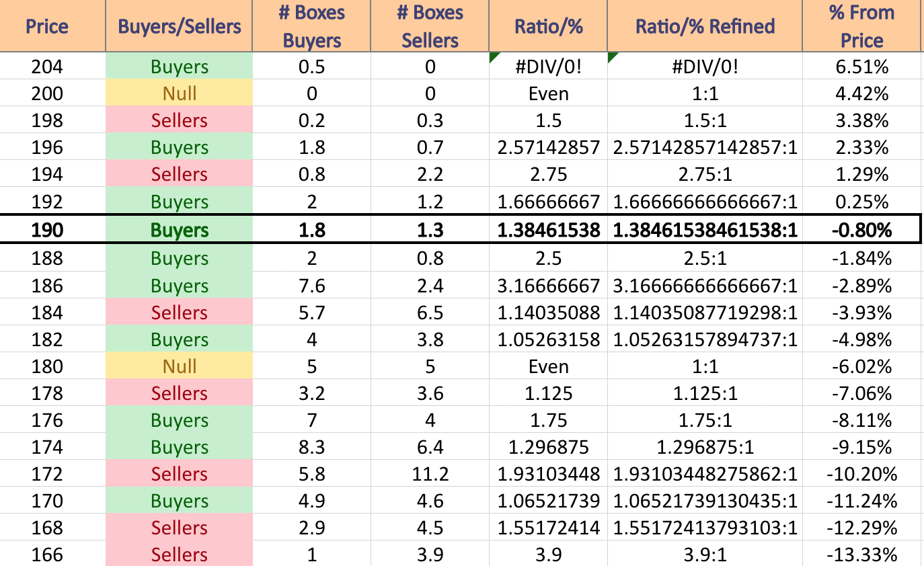The image size is (924, 566).
Task: Click the green error indicator on Ratio/% #DIV/0! cell
Action: pos(494,57)
